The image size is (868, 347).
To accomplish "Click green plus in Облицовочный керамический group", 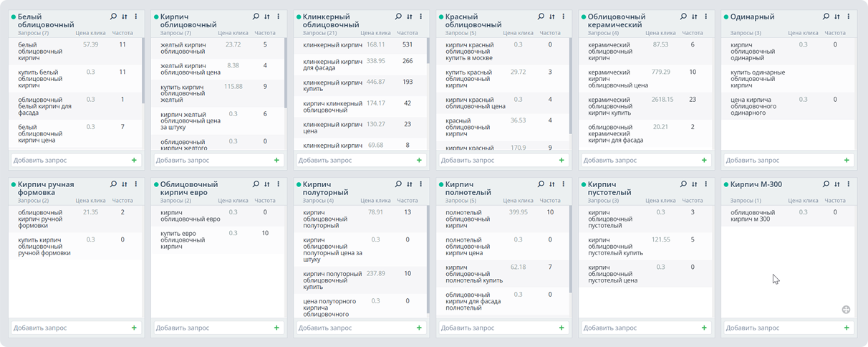I will pyautogui.click(x=703, y=161).
